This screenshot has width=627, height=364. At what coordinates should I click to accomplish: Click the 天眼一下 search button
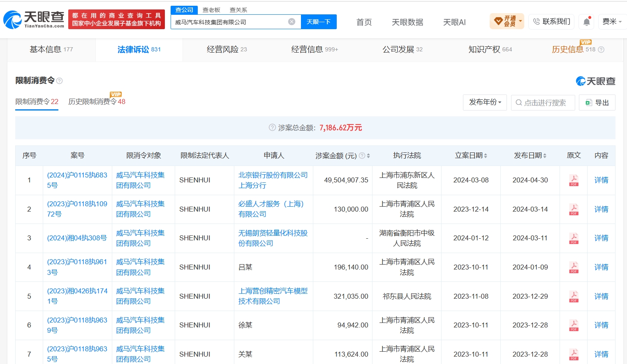coord(319,22)
